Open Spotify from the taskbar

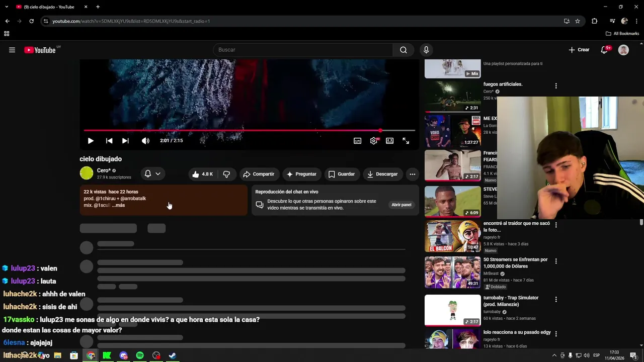[140, 355]
